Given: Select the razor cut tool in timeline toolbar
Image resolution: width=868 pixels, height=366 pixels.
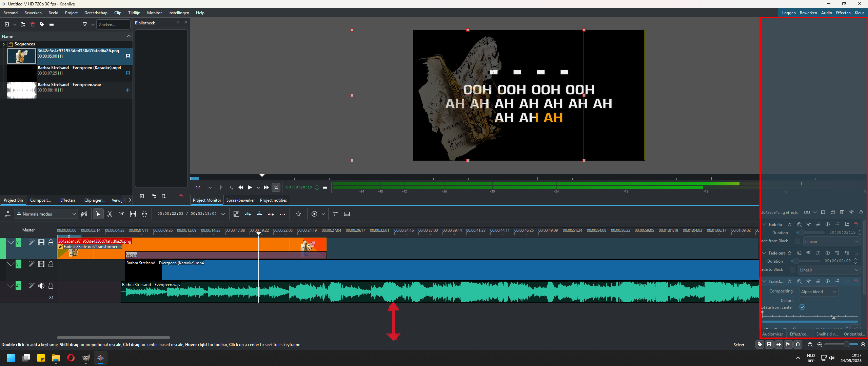Looking at the screenshot, I should (110, 214).
